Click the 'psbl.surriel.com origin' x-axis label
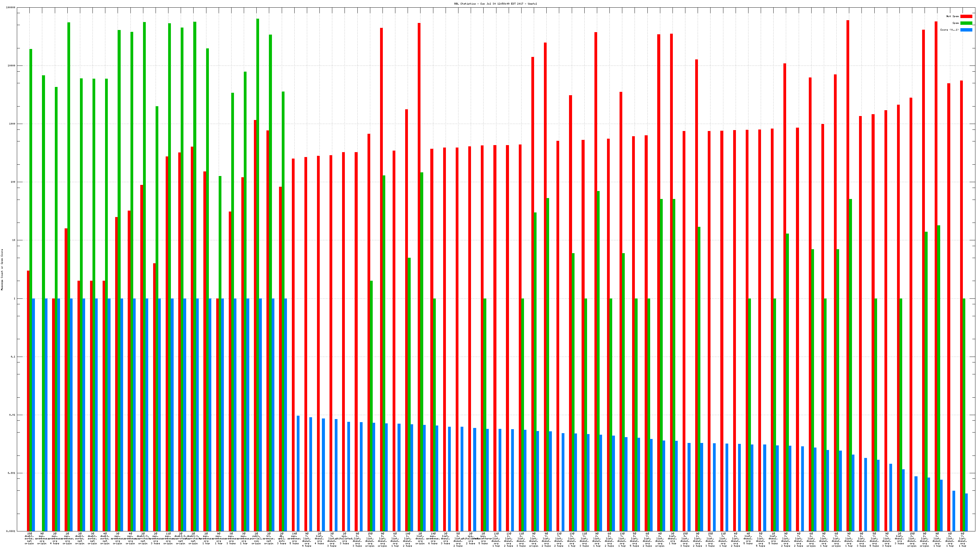The height and width of the screenshot is (551, 980). (256, 538)
